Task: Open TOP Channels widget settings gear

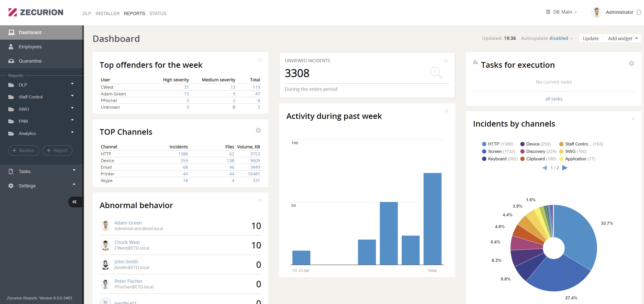Action: point(258,130)
